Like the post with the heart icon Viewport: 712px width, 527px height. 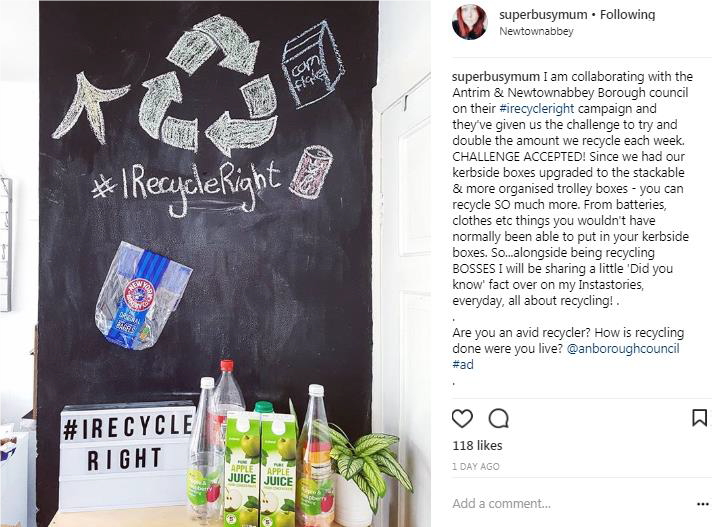(462, 418)
